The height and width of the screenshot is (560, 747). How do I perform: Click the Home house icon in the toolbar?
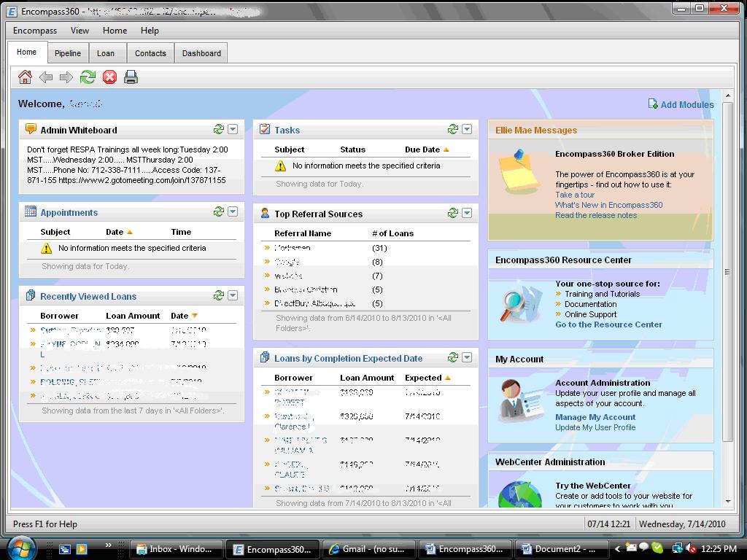tap(25, 77)
